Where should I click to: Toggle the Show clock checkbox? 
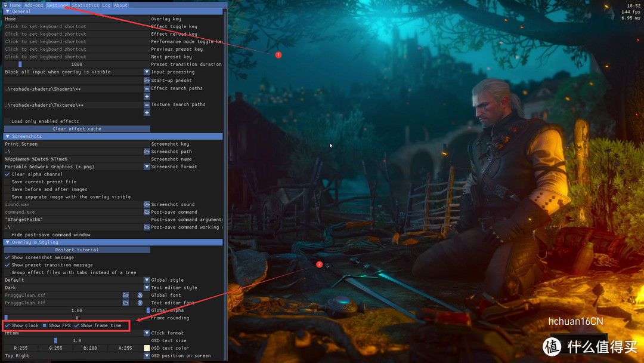pyautogui.click(x=7, y=325)
